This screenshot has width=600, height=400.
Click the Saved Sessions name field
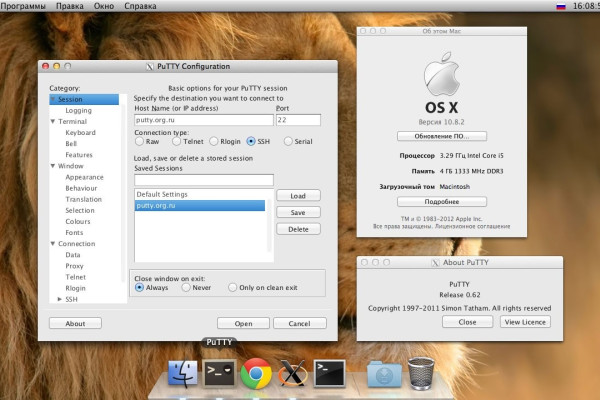coord(204,180)
